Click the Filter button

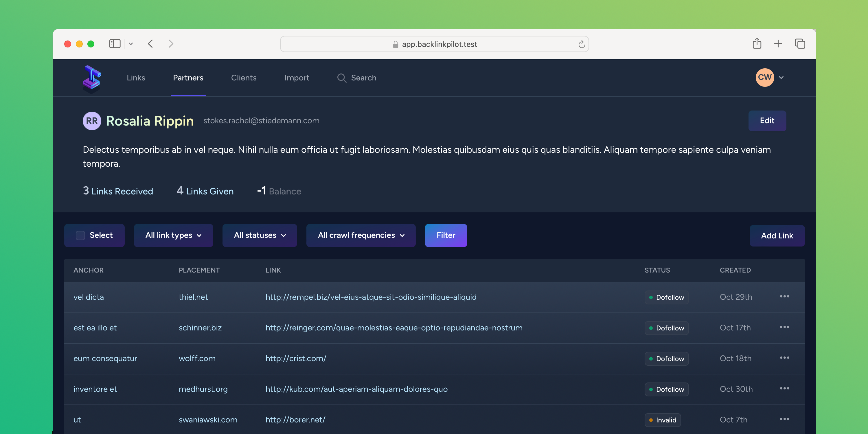pos(446,235)
